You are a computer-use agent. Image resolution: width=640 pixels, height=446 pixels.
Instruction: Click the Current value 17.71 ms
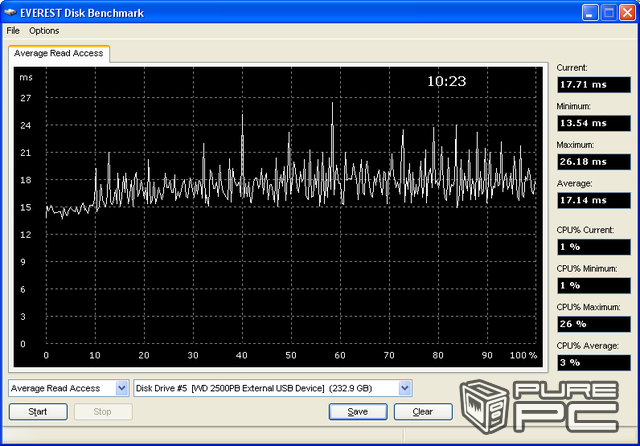pos(594,84)
